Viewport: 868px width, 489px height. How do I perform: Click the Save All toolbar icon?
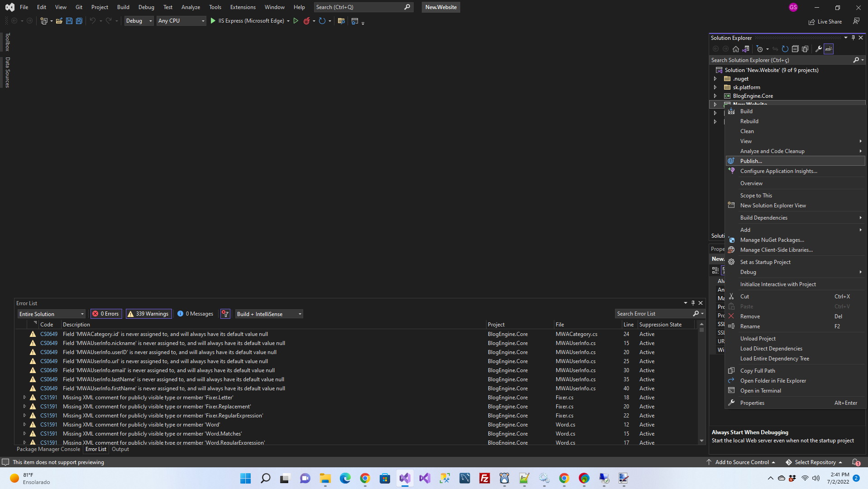pyautogui.click(x=79, y=21)
